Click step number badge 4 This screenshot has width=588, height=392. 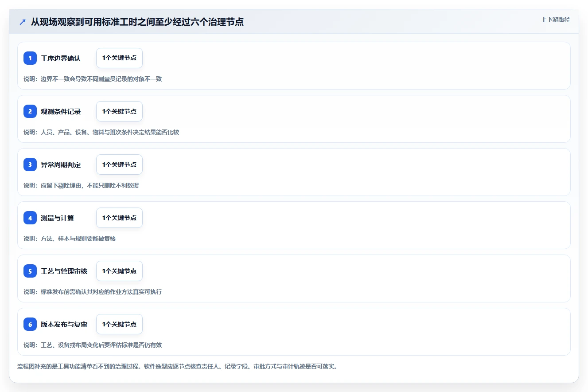click(x=30, y=218)
